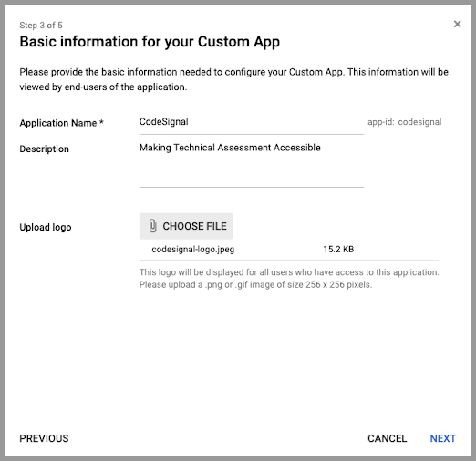Focus the Application Name field containing CodeSignal
This screenshot has height=461, width=476.
click(252, 122)
